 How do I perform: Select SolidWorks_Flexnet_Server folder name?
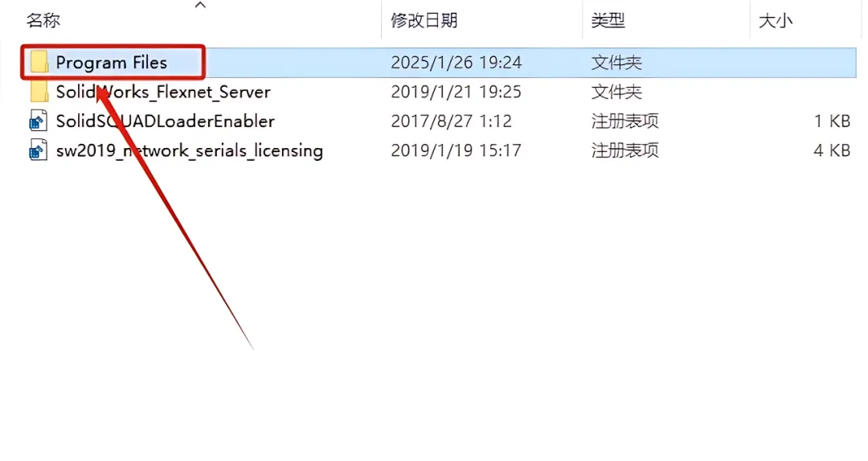(x=163, y=92)
